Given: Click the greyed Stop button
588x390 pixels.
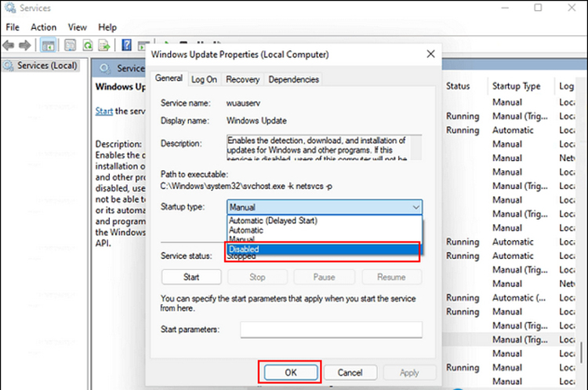Looking at the screenshot, I should click(257, 277).
